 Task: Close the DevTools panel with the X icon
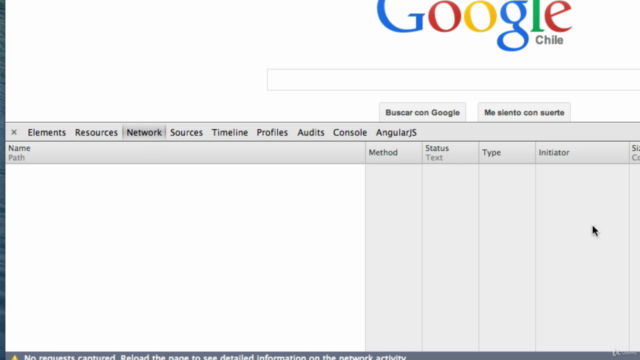(14, 132)
